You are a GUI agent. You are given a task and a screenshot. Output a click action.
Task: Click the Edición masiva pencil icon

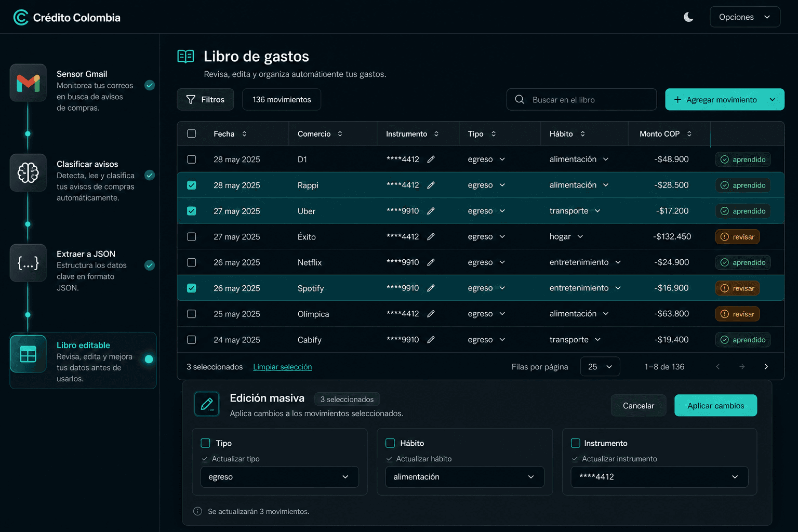(207, 404)
